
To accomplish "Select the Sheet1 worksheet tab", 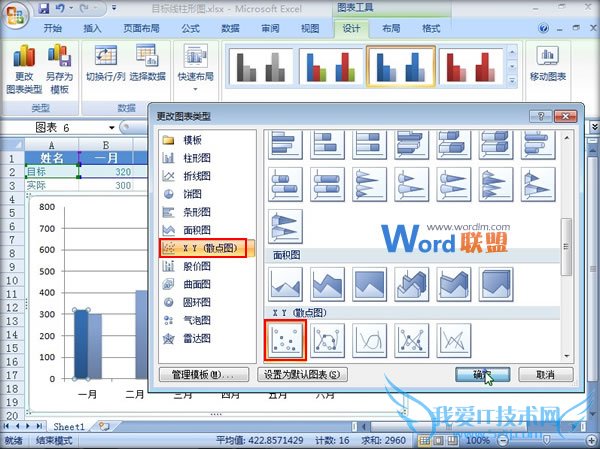I will 69,426.
